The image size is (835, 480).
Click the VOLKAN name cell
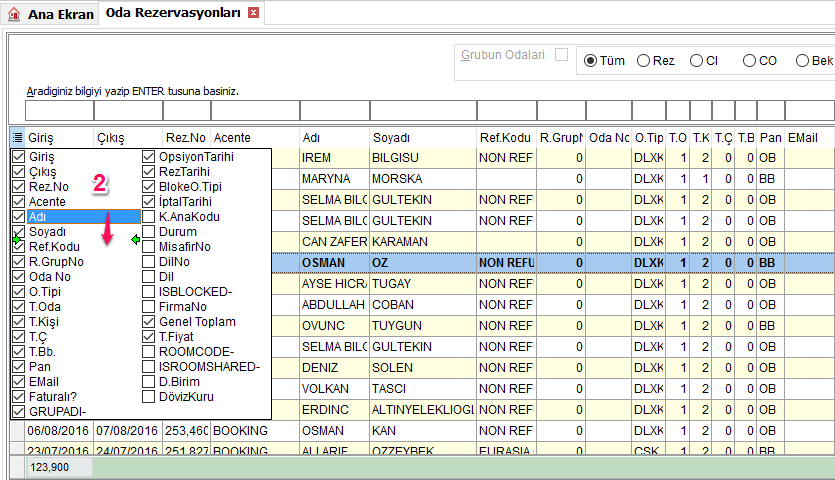click(x=334, y=389)
